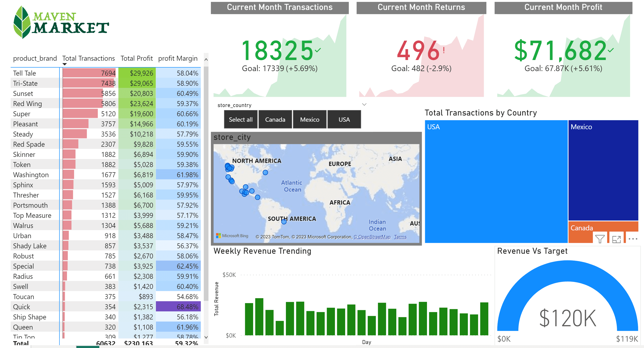644x348 pixels.
Task: Toggle the USA country slicer button
Action: pyautogui.click(x=344, y=120)
